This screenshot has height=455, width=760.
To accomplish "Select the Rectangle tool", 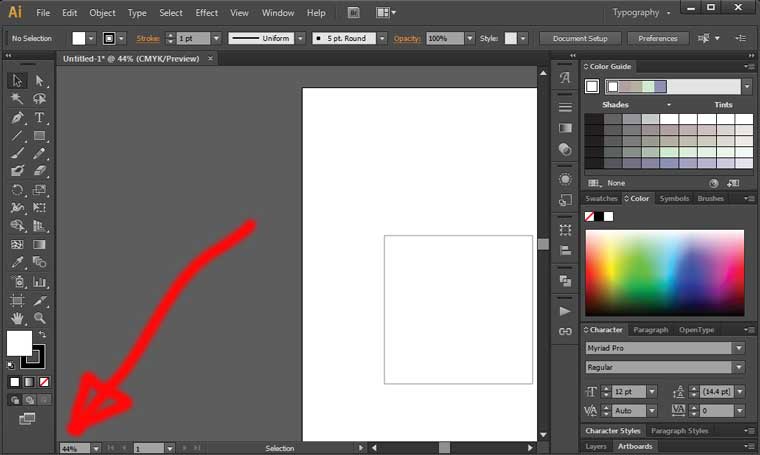I will [39, 136].
